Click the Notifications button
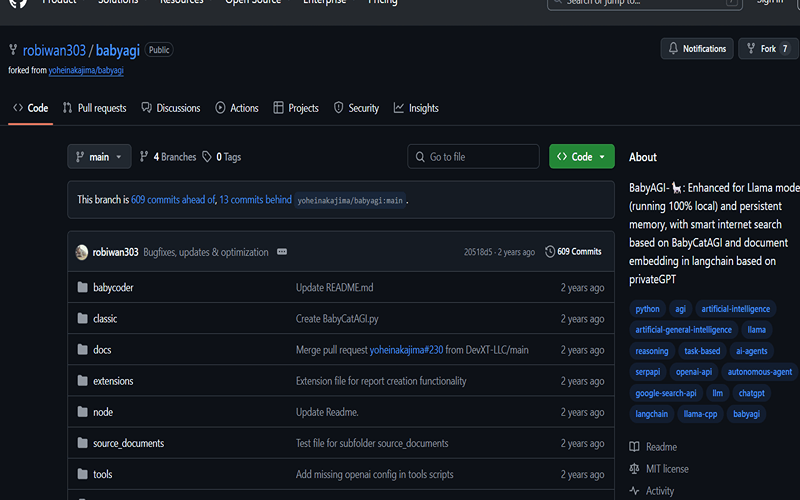 point(697,48)
